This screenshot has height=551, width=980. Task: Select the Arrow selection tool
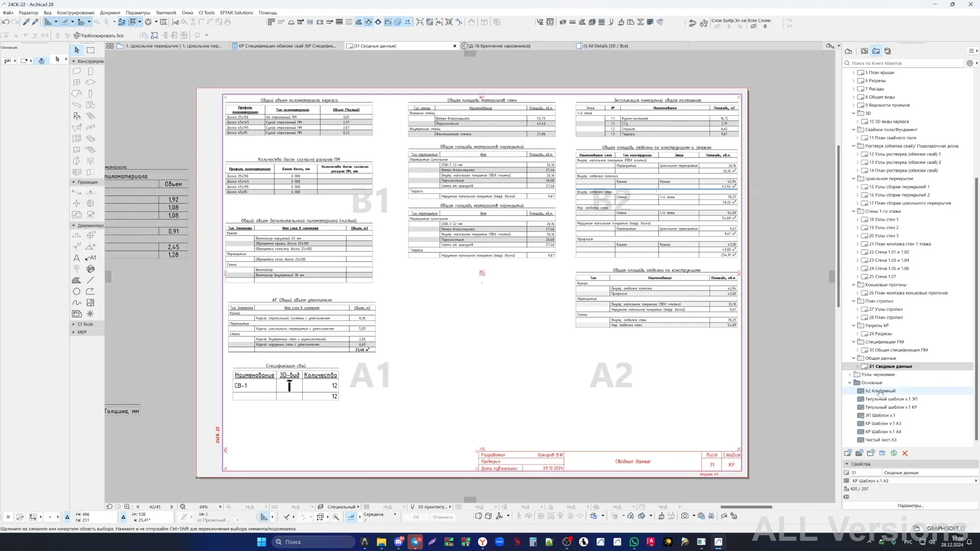coord(77,50)
